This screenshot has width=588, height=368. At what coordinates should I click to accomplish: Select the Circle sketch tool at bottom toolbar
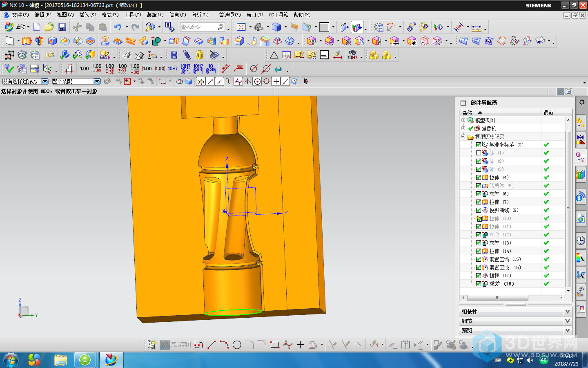click(x=237, y=345)
